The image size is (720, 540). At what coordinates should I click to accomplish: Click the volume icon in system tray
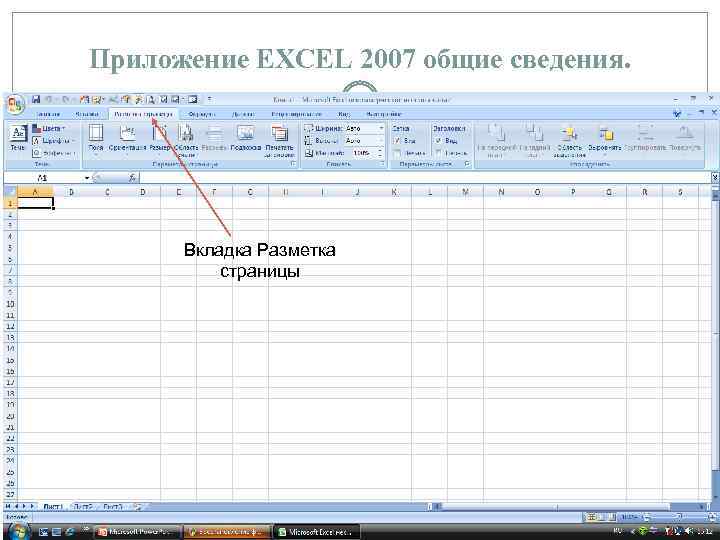(x=689, y=531)
